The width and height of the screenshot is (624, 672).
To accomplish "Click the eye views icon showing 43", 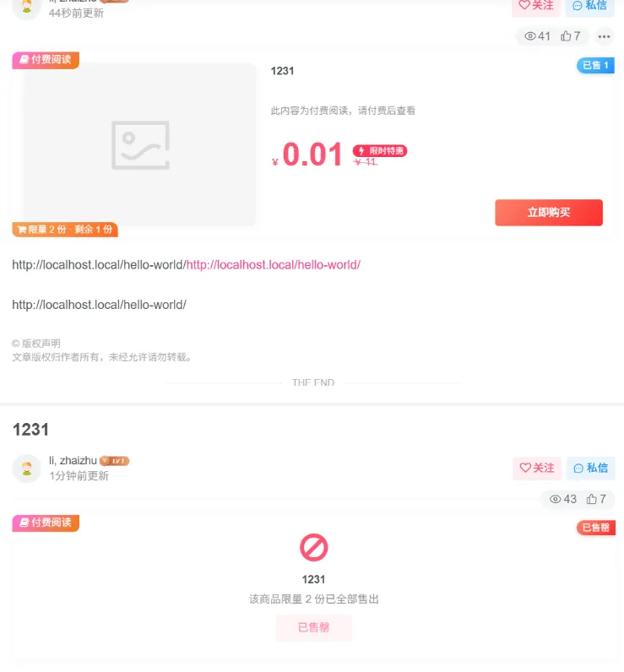I will pyautogui.click(x=555, y=499).
